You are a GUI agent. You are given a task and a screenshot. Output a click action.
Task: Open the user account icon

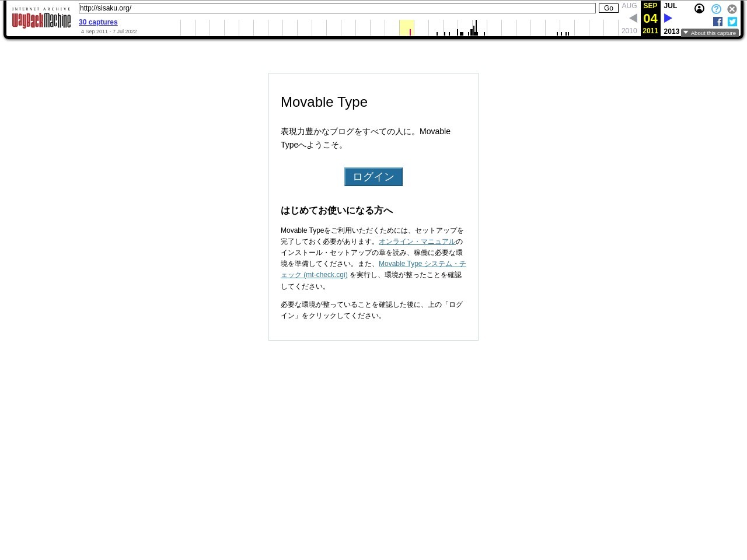pyautogui.click(x=699, y=9)
